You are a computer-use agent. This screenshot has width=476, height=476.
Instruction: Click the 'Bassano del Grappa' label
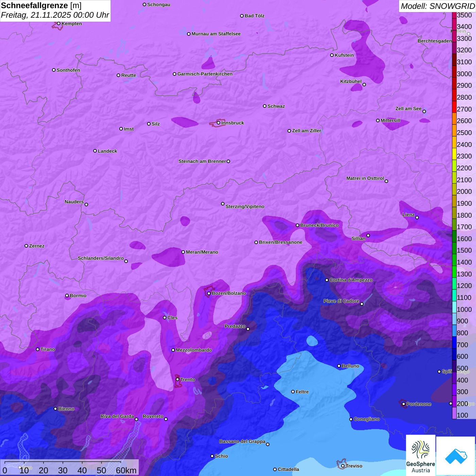click(x=242, y=441)
